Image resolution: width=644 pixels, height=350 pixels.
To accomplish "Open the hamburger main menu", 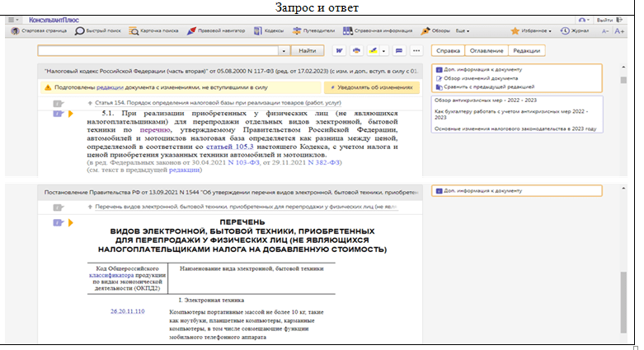I will pos(13,20).
